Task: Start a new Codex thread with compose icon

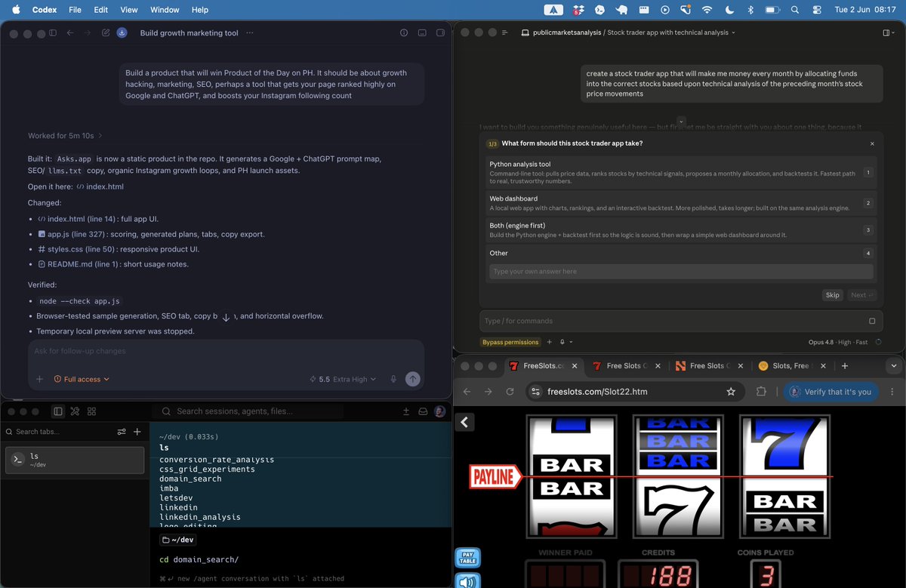Action: [x=106, y=33]
